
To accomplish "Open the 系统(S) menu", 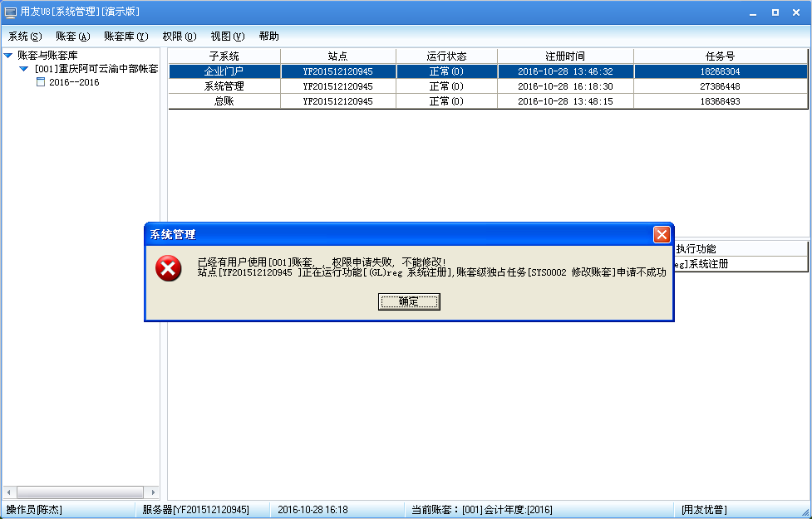I will tap(23, 36).
